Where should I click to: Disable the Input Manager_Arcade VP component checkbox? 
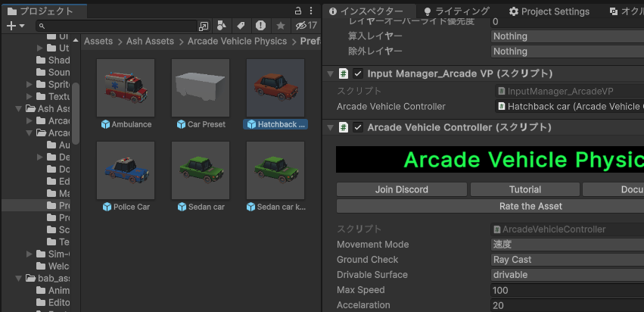point(358,73)
